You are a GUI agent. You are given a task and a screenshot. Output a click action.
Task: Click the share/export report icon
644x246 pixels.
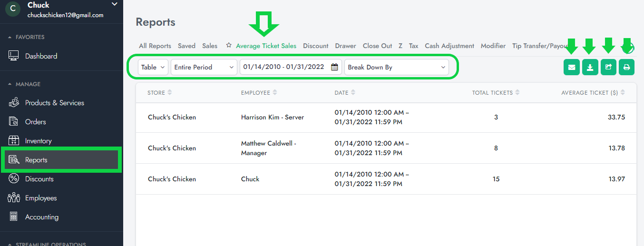[x=608, y=68]
